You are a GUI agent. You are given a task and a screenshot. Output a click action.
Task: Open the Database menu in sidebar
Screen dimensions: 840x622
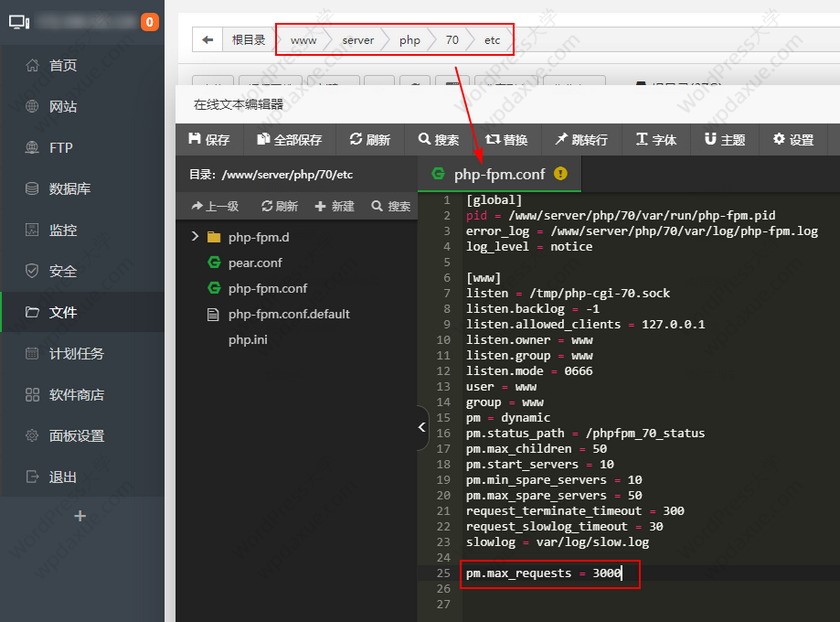tap(70, 189)
